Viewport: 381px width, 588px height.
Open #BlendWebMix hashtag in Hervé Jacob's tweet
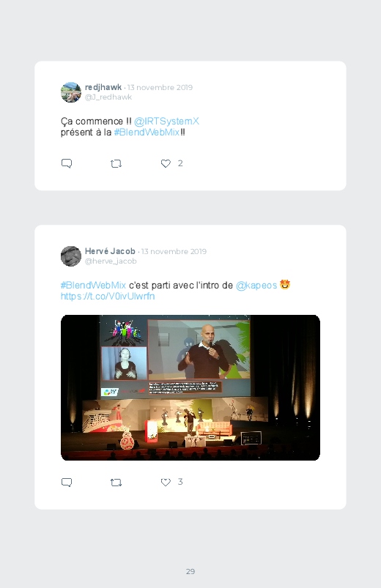click(93, 285)
